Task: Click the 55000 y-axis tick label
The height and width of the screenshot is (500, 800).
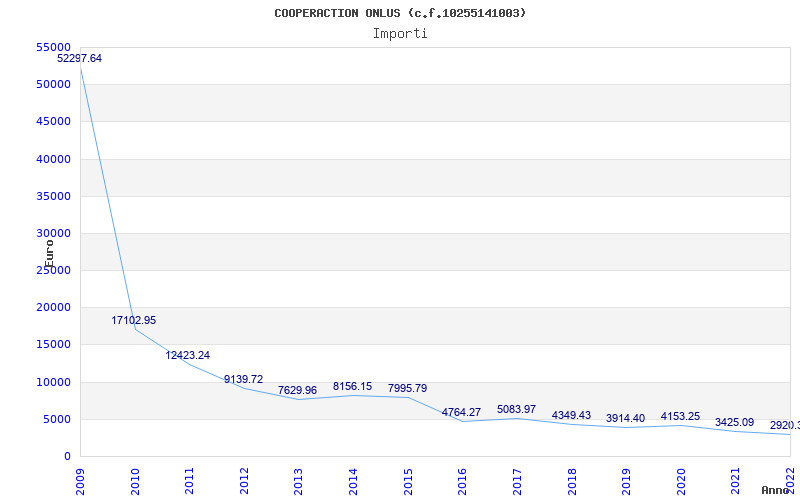Action: coord(52,47)
